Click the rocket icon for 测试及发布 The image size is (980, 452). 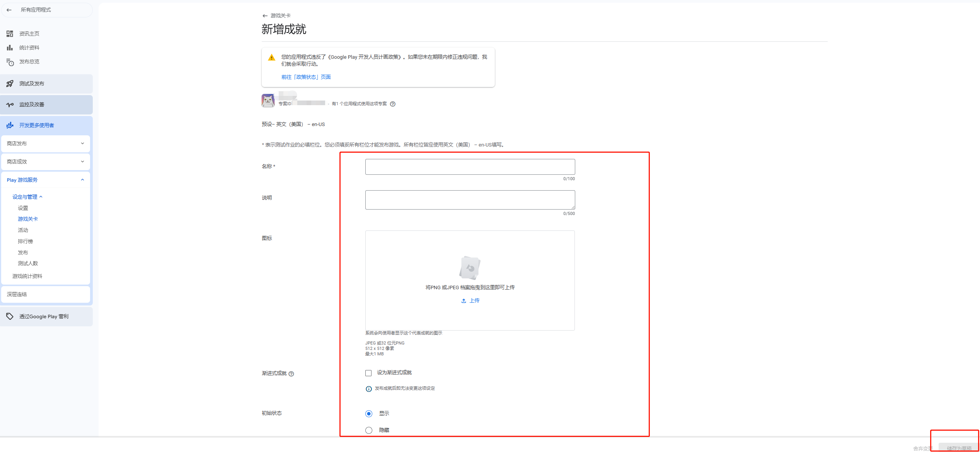[10, 84]
